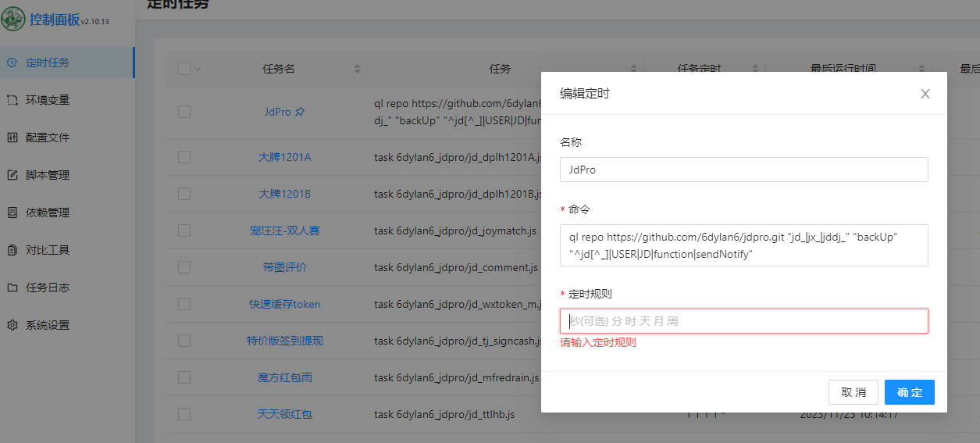Click the icon beside 环境变量
This screenshot has height=443, width=980.
point(12,100)
